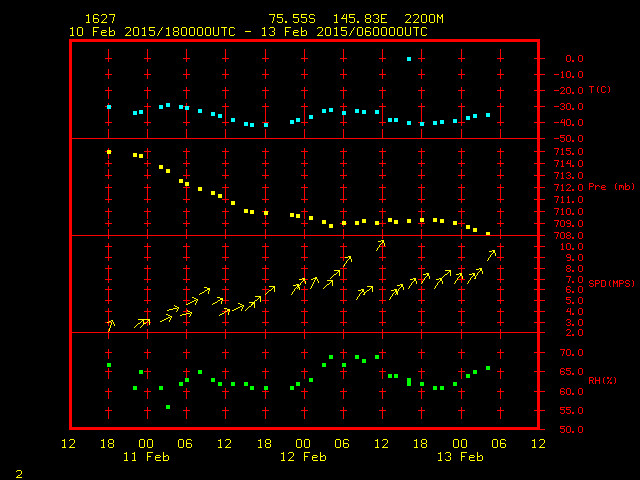Click the lone "2" beneath the chart
The width and height of the screenshot is (640, 480).
[x=19, y=474]
